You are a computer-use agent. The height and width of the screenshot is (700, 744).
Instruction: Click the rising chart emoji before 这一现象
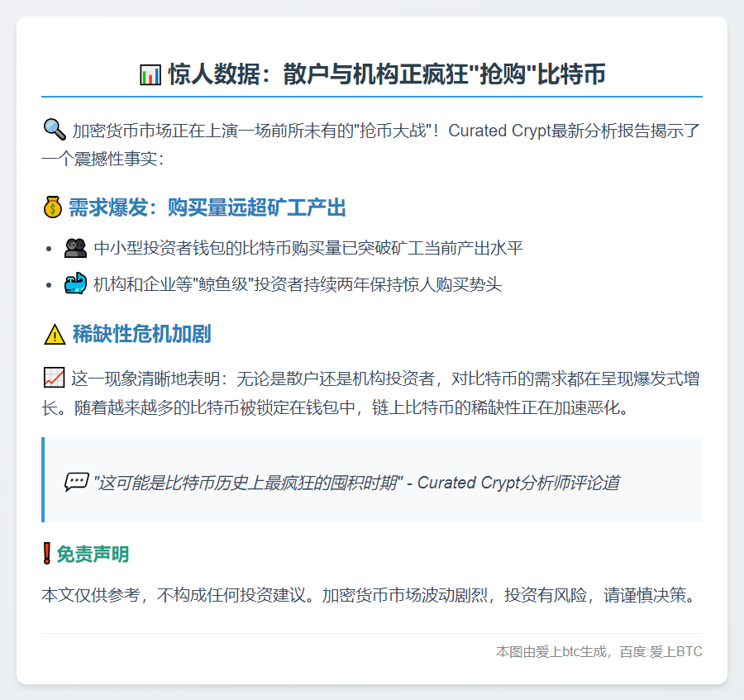[54, 378]
